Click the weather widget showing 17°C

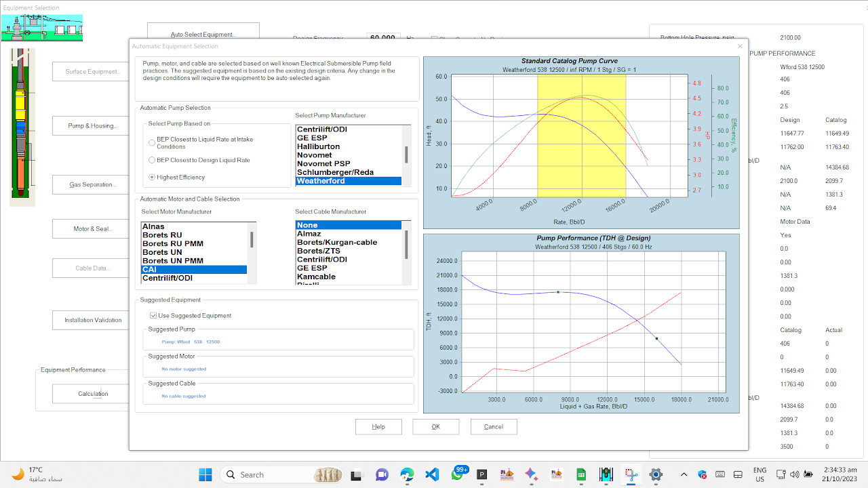point(37,474)
